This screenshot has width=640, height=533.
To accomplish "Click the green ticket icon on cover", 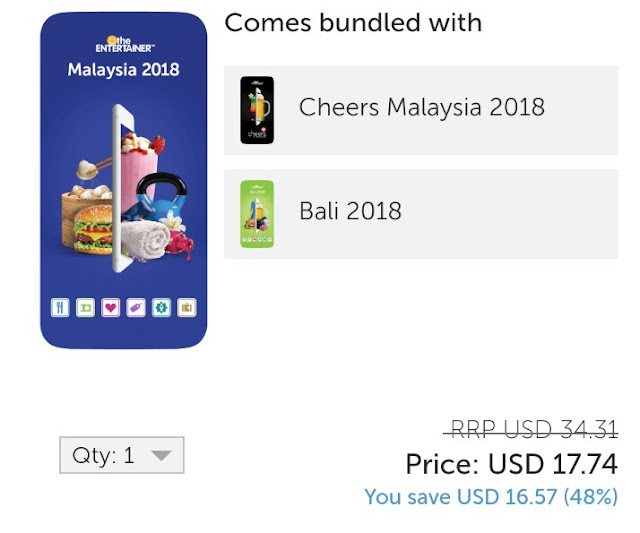I will [x=85, y=307].
